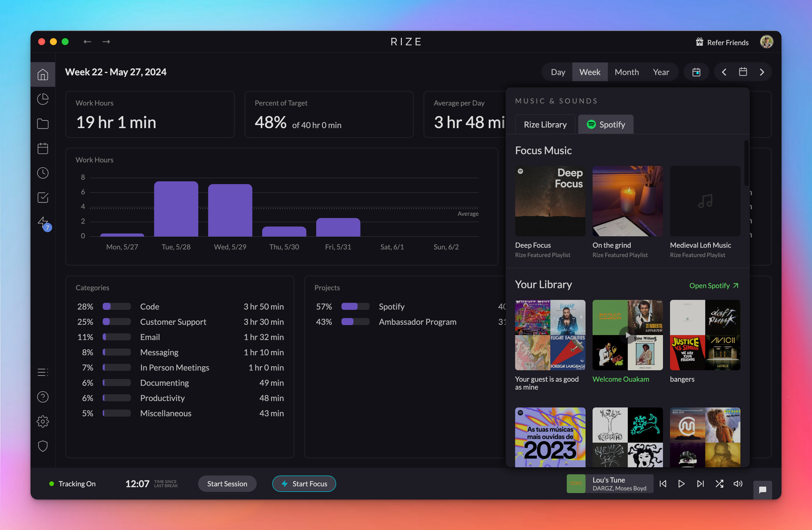Skip to next track

(x=700, y=484)
